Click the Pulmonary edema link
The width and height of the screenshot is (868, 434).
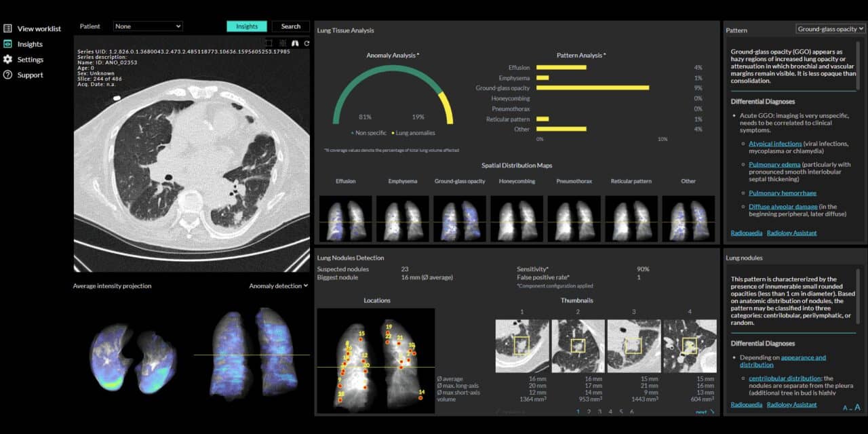coord(774,165)
